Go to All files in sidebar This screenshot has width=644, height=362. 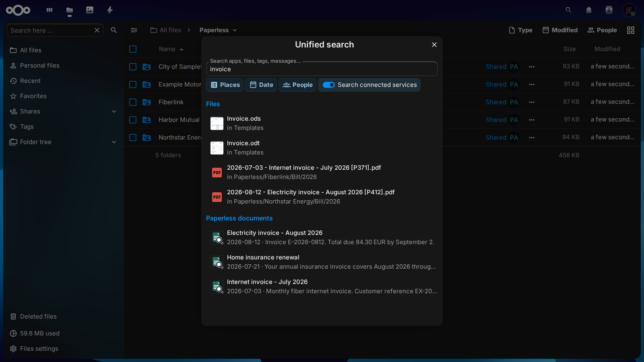[x=63, y=50]
